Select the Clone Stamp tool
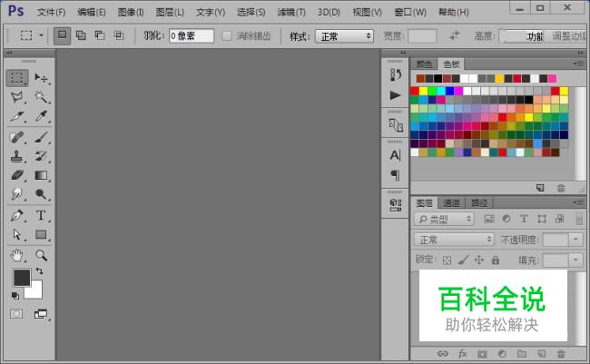The width and height of the screenshot is (590, 364). pyautogui.click(x=17, y=156)
